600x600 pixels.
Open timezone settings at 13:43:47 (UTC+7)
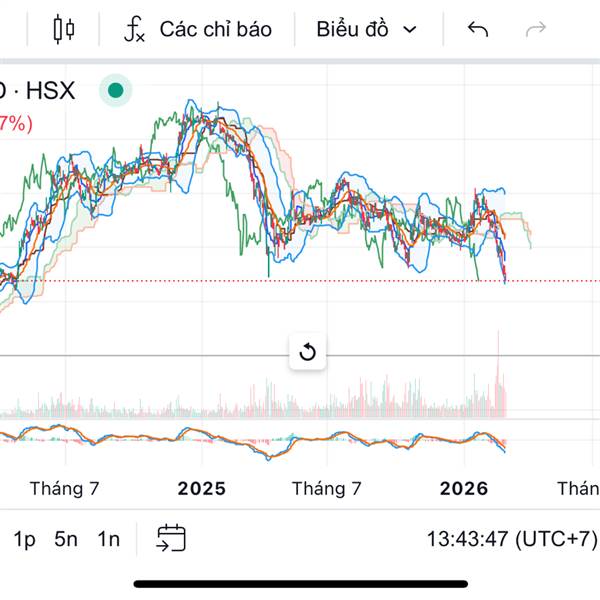[x=511, y=539]
